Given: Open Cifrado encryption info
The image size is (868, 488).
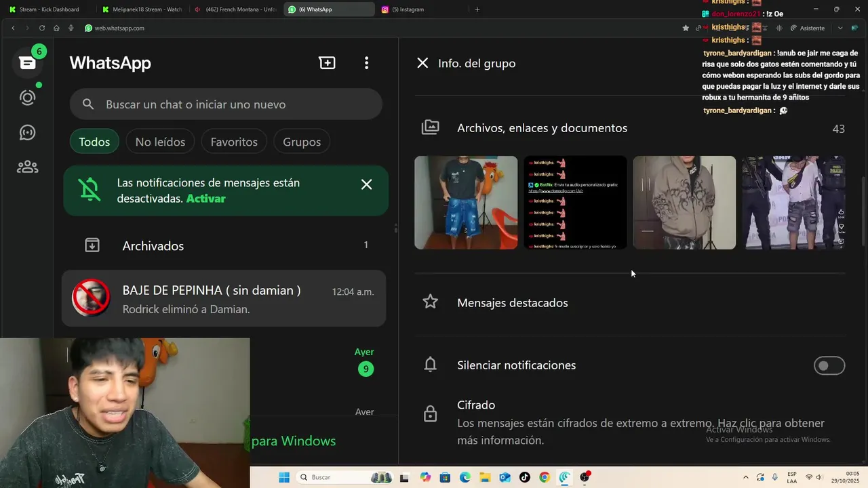Looking at the screenshot, I should point(630,422).
